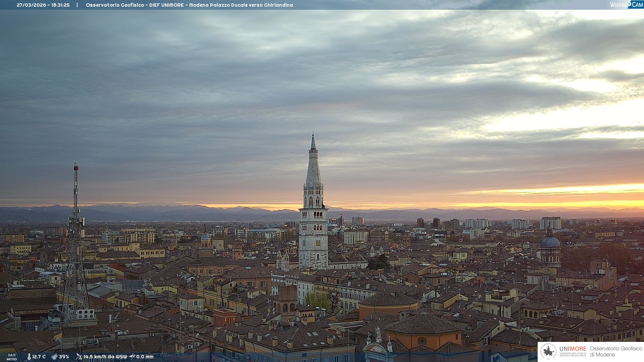Click the WeatherCam logo

[626, 5]
